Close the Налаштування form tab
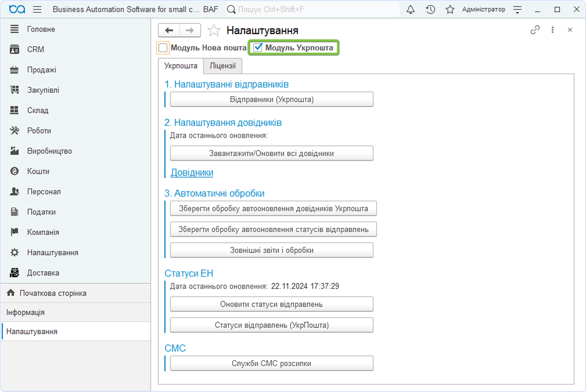 pos(570,30)
